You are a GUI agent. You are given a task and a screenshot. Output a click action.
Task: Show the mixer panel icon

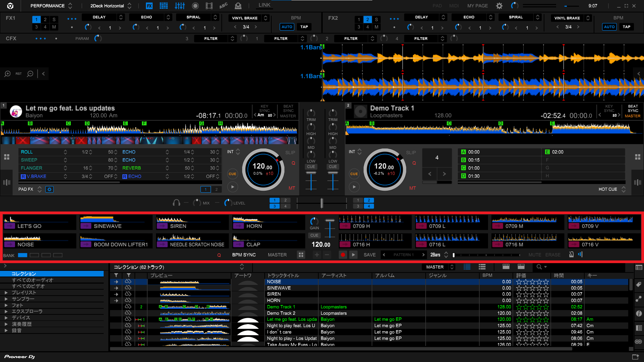pos(180,6)
